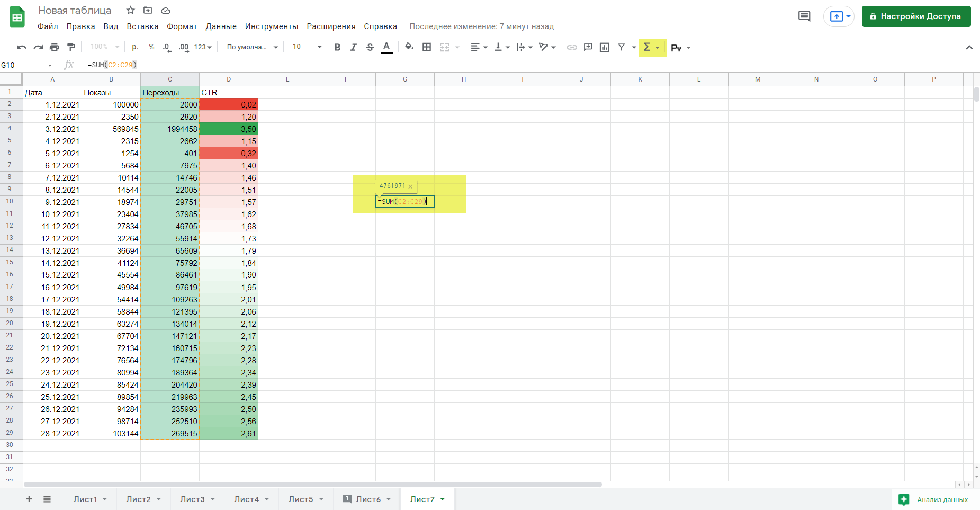Image resolution: width=980 pixels, height=510 pixels.
Task: Open the Данные menu
Action: [x=221, y=26]
